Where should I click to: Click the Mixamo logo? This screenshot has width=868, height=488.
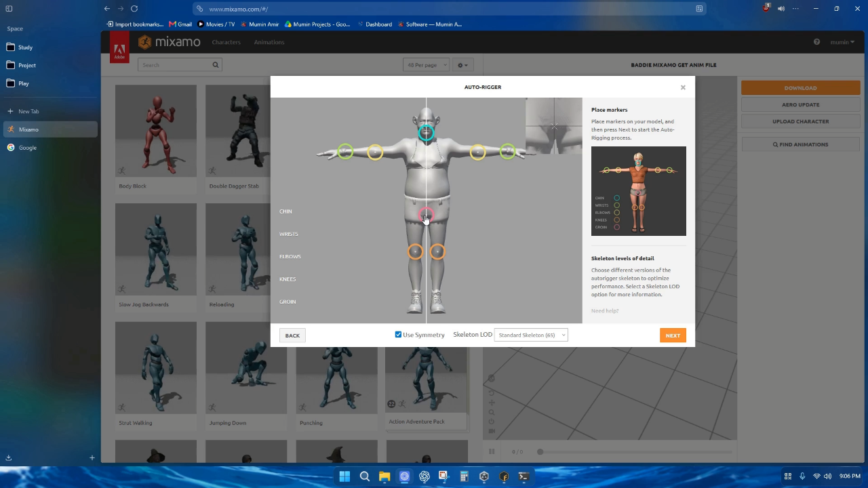pos(170,42)
